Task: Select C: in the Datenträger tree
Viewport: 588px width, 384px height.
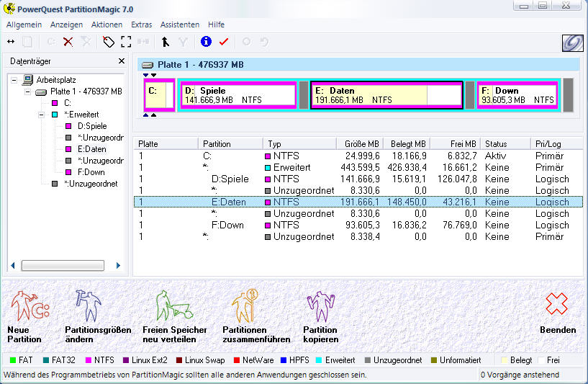Action: 68,103
